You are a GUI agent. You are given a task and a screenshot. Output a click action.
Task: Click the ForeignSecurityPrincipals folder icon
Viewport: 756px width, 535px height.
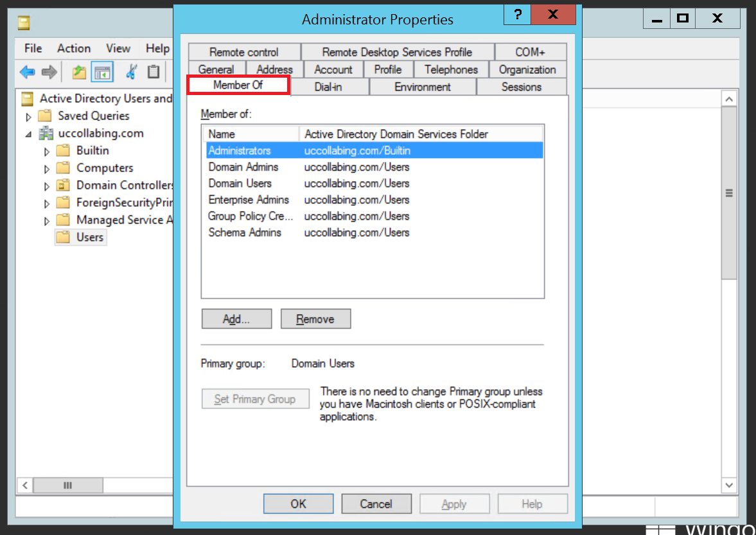coord(63,202)
